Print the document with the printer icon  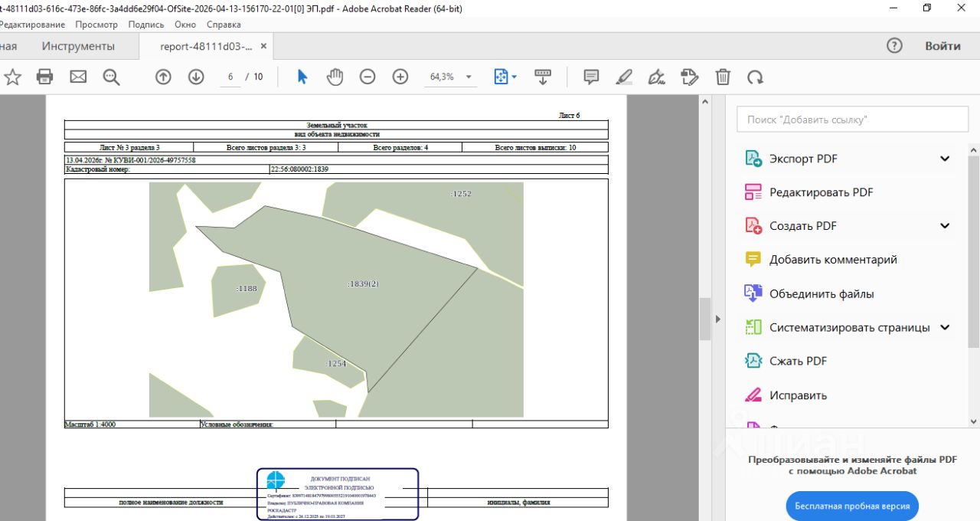[45, 77]
